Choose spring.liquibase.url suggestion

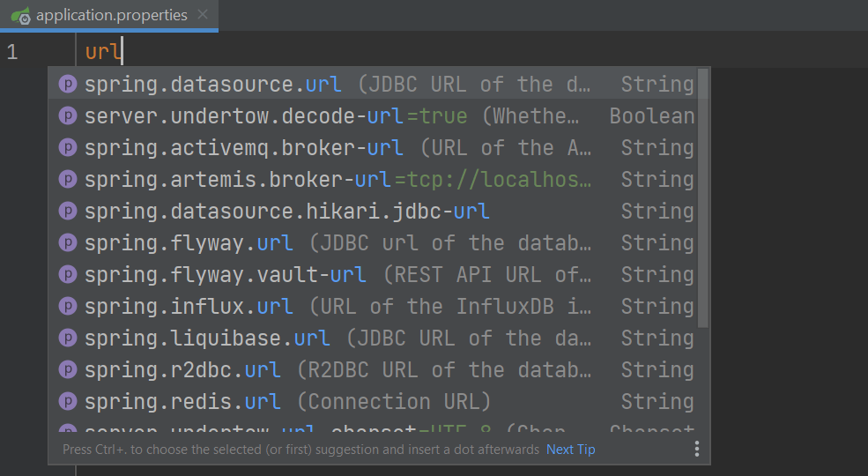[207, 338]
